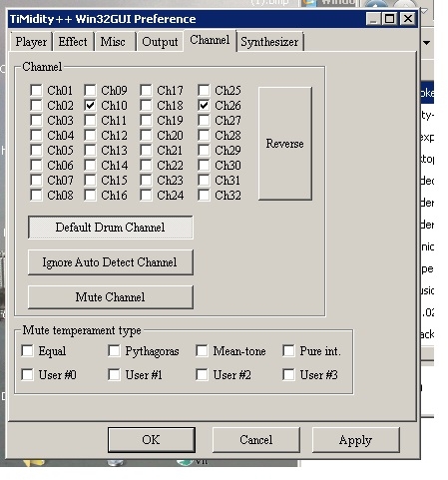Image resolution: width=448 pixels, height=480 pixels.
Task: Check the Ch24 checkbox
Action: click(146, 195)
